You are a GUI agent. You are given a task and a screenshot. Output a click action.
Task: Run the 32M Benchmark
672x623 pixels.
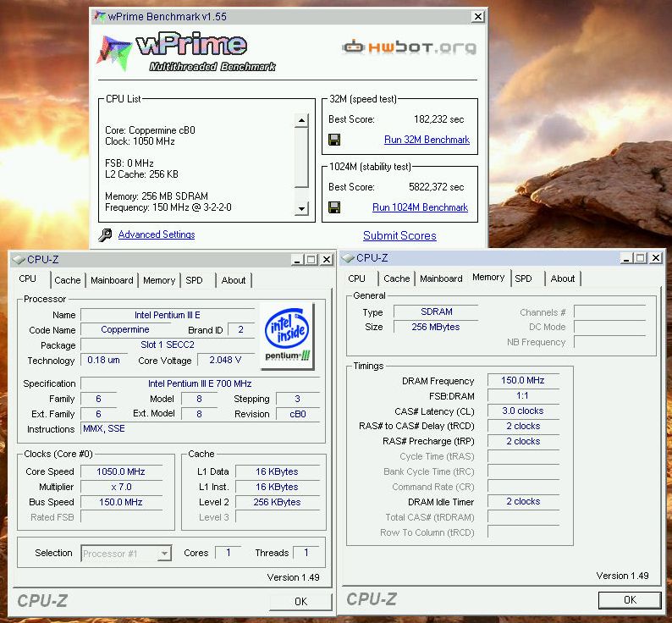click(x=427, y=140)
